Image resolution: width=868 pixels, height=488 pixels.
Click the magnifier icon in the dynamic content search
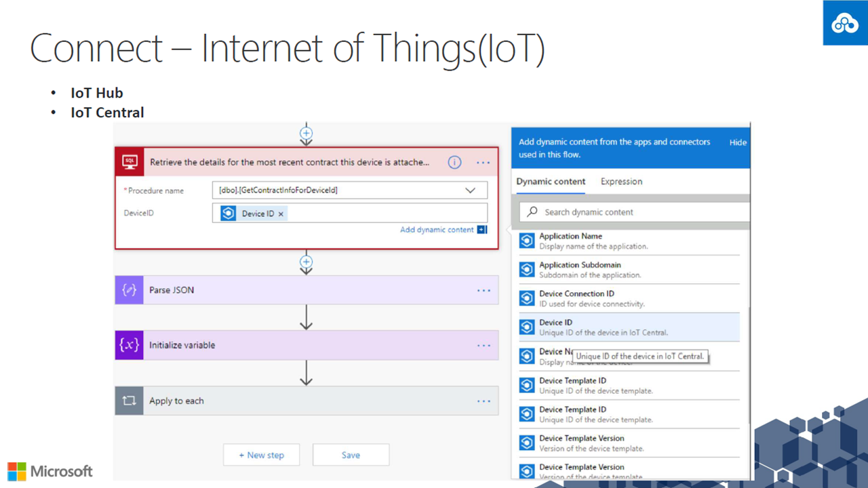tap(532, 211)
